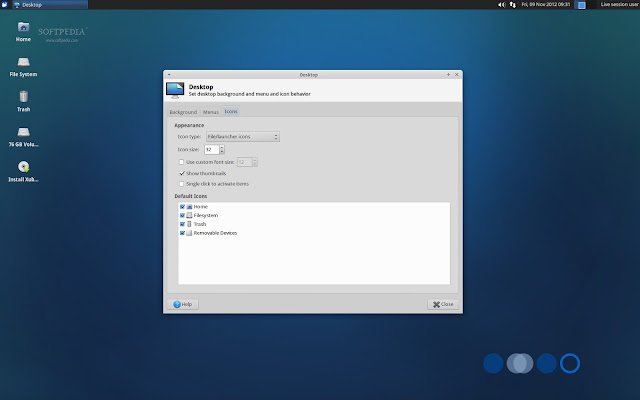
Task: Click the Home folder icon in Default Icons list
Action: click(x=189, y=207)
